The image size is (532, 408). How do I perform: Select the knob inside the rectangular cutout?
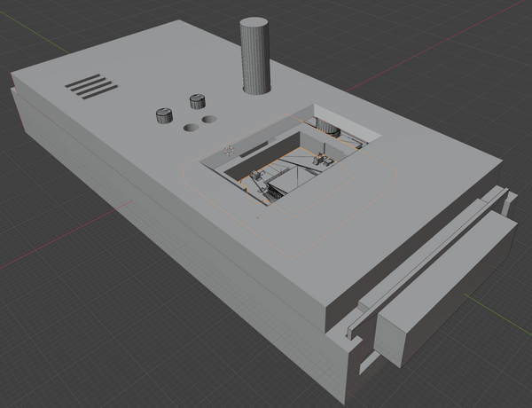pos(327,127)
